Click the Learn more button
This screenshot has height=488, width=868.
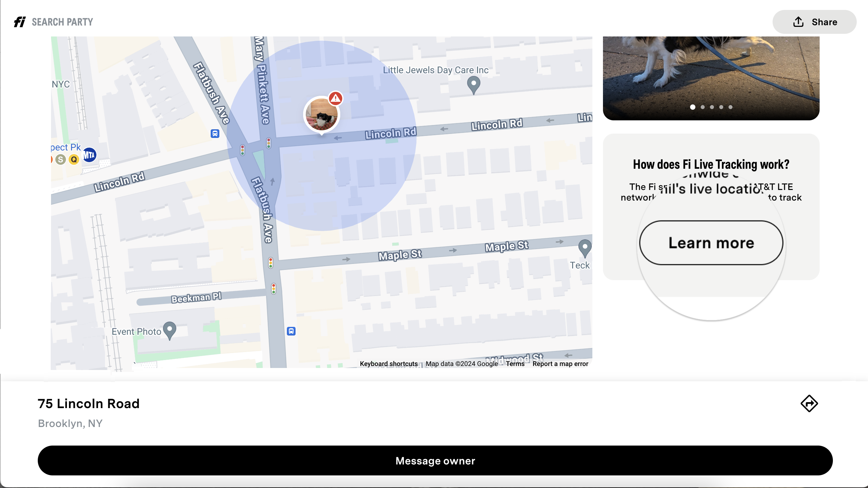point(711,243)
